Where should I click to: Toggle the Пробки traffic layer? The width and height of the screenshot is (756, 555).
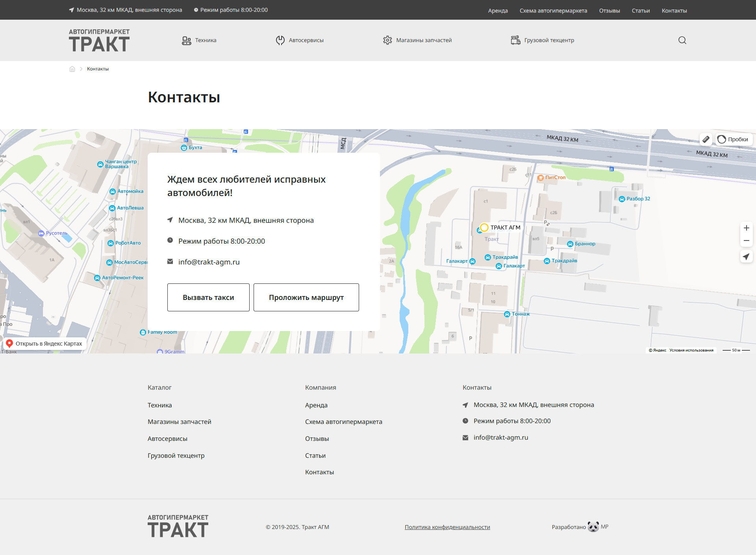[733, 139]
